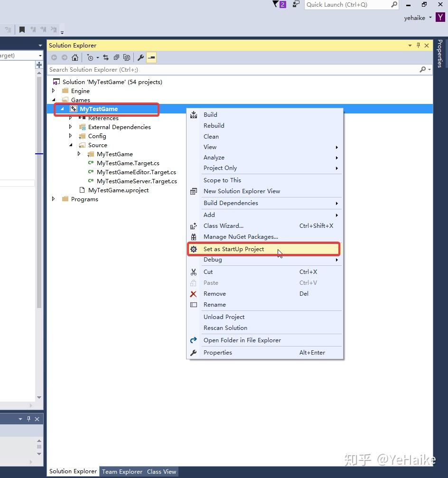448x478 pixels.
Task: Toggle the bookmark icon in the toolbar
Action: [x=22, y=29]
